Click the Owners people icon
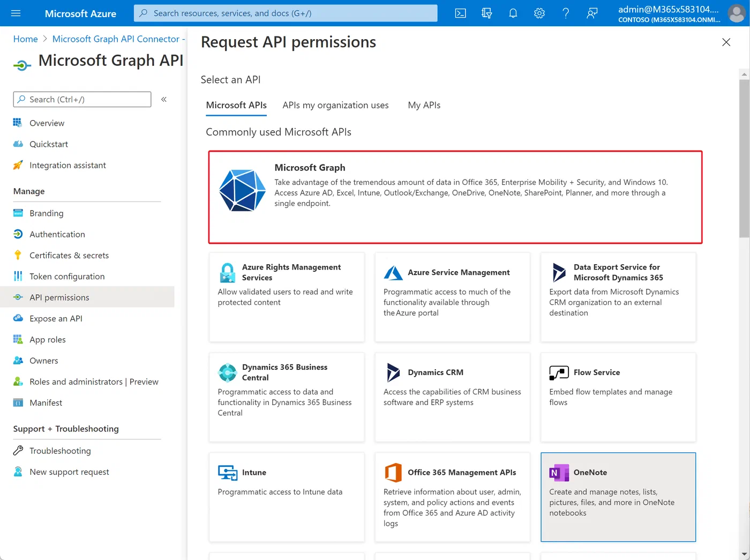750x560 pixels. 18,361
